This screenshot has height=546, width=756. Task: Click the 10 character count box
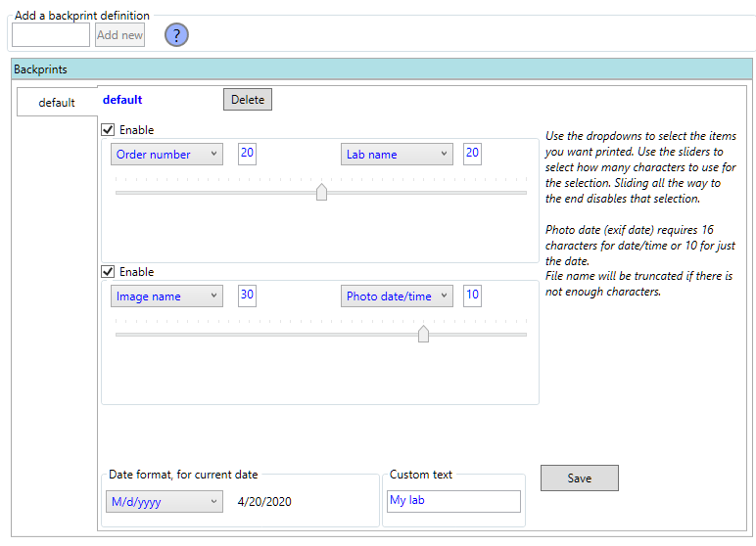(x=472, y=296)
